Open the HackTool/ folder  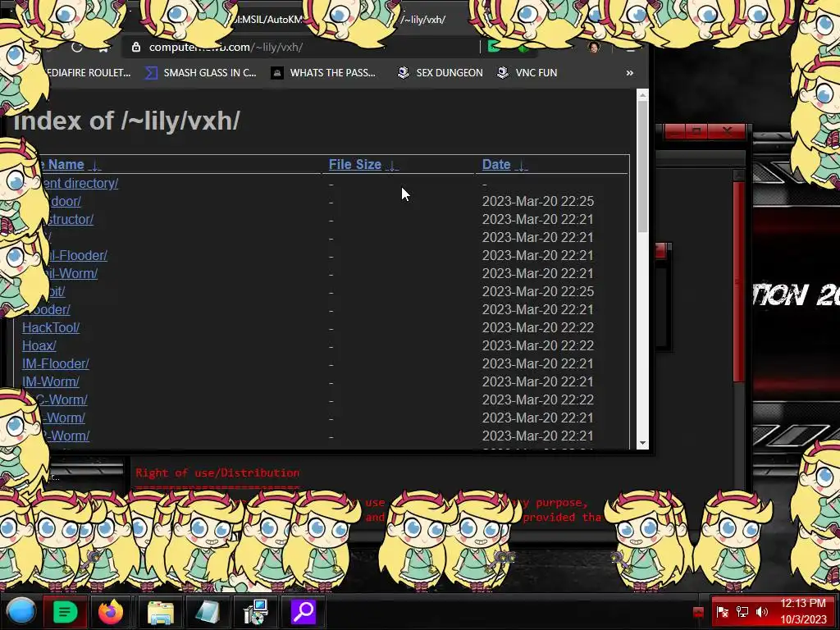[51, 328]
